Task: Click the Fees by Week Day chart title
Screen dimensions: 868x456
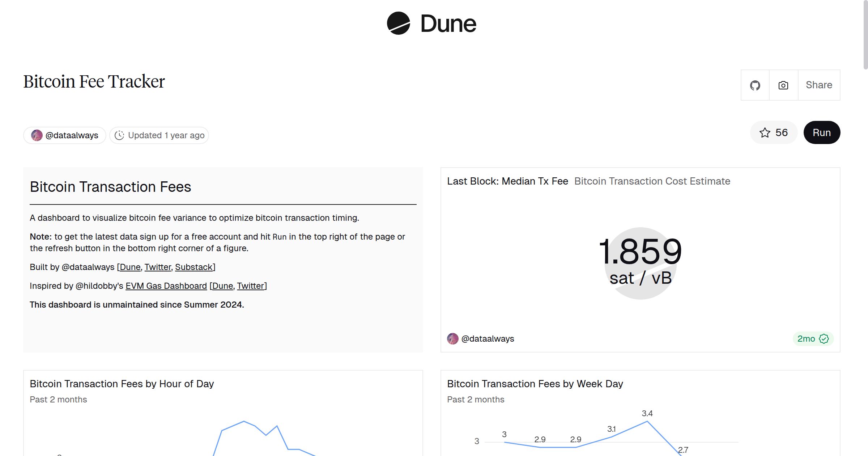Action: point(535,384)
